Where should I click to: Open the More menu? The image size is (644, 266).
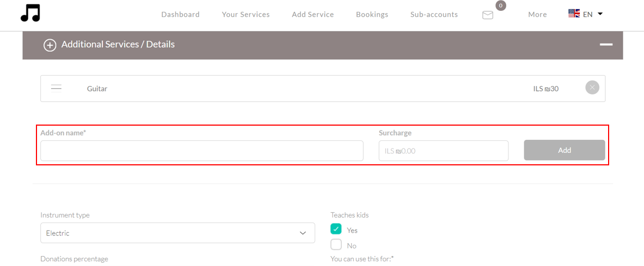tap(537, 15)
